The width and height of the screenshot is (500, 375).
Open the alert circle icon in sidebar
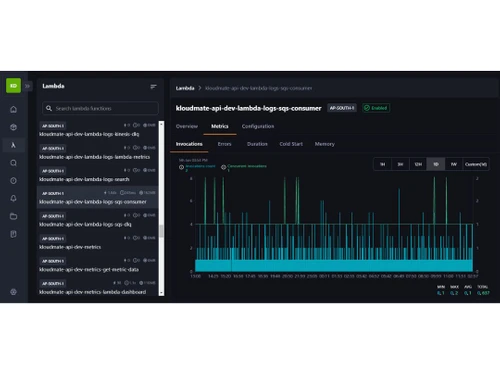pyautogui.click(x=13, y=181)
